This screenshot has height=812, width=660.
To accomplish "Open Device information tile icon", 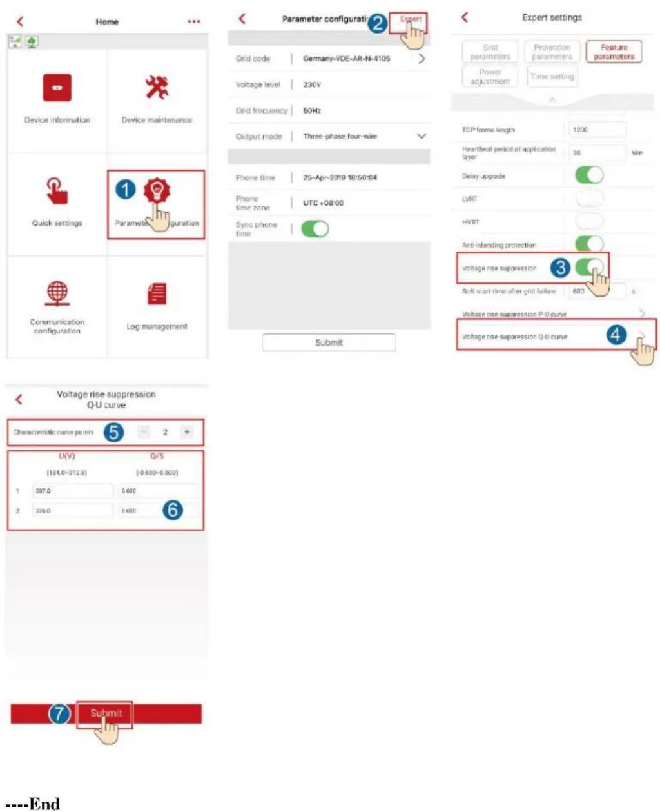I will [x=57, y=88].
